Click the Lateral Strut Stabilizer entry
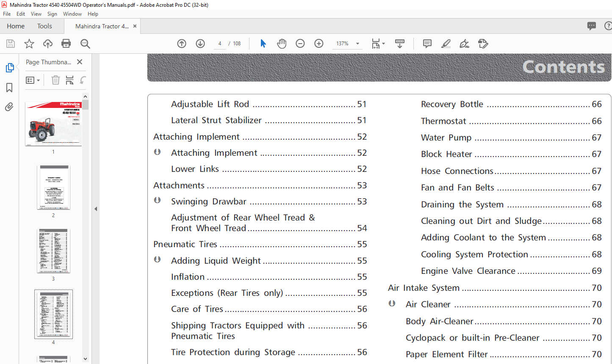 pyautogui.click(x=269, y=120)
